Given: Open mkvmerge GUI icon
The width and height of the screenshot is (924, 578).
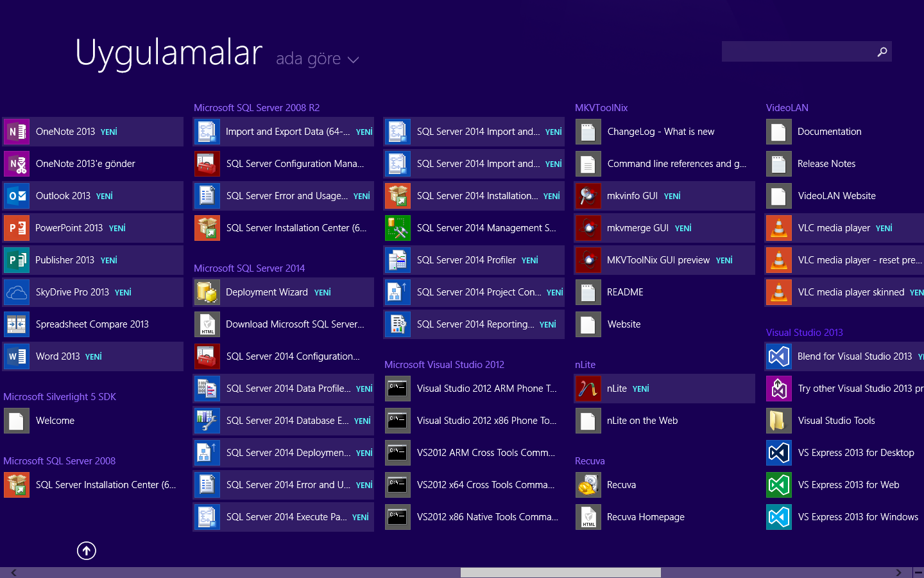Looking at the screenshot, I should (x=588, y=228).
